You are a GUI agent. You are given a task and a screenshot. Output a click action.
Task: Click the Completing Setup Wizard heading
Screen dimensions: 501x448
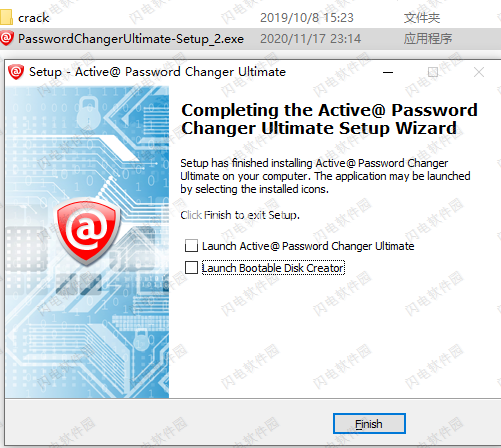[329, 119]
